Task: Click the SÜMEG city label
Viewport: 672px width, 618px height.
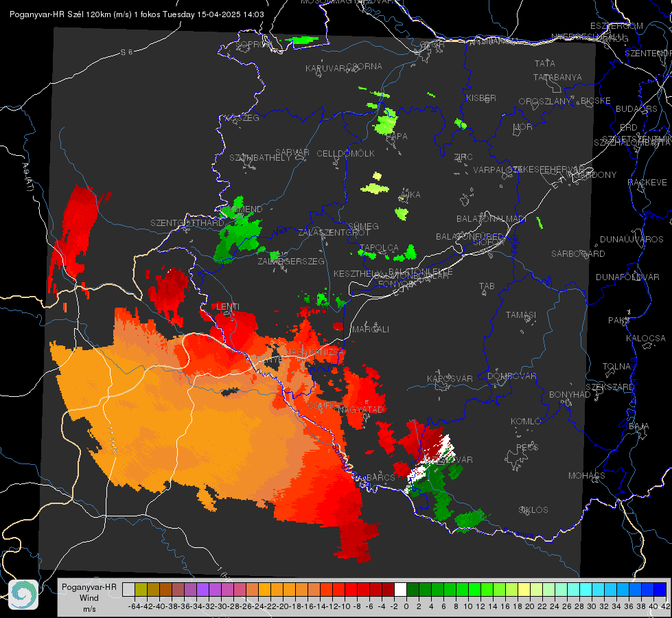Action: point(363,226)
